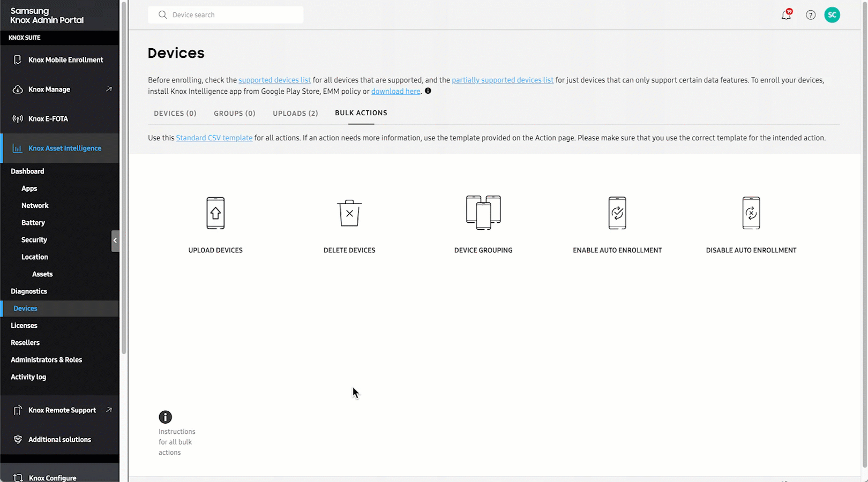Open the SC user avatar menu

pyautogui.click(x=832, y=15)
